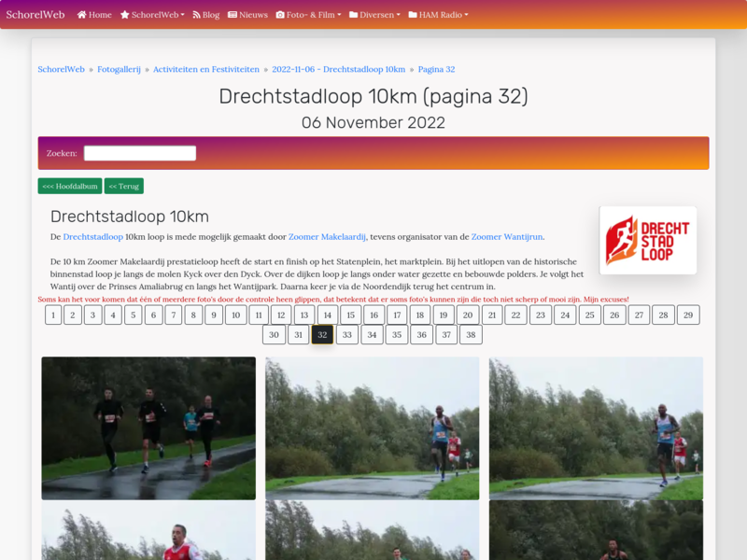Go to gallery page 19
This screenshot has height=560, width=747.
point(444,315)
